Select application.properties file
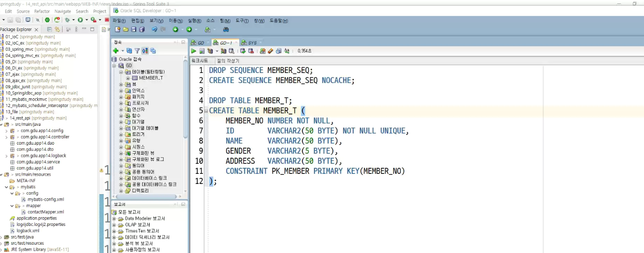The image size is (644, 253). pos(37,218)
